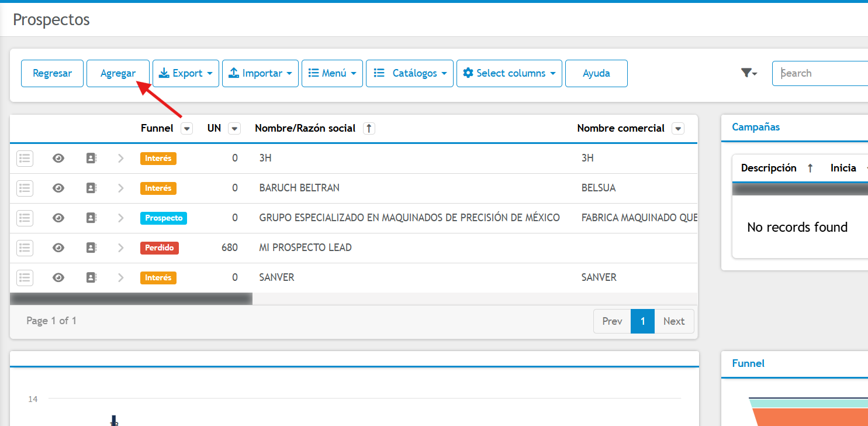Open the list menu icon for MI PROSPECTO LEAD row

point(25,248)
